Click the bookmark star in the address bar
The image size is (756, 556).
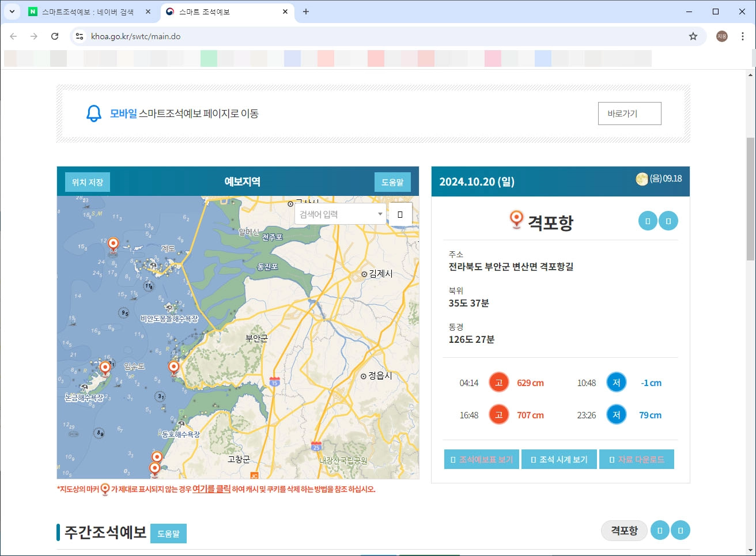coord(692,36)
